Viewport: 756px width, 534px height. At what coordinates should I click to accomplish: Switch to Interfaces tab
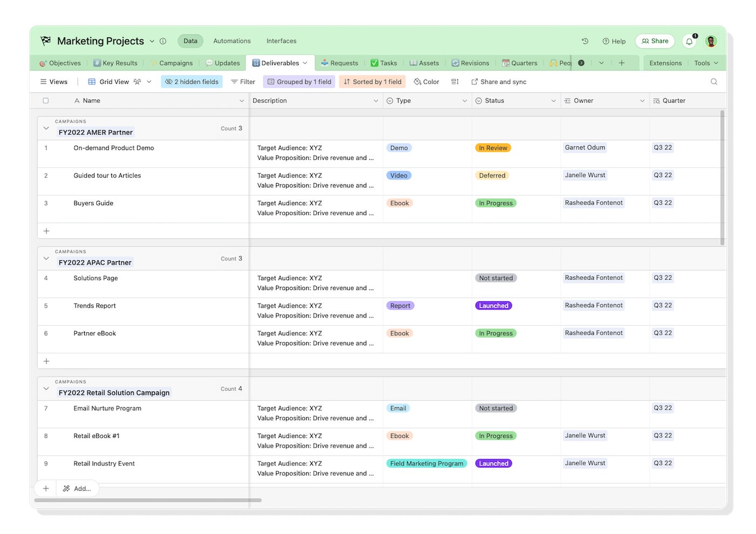tap(281, 41)
